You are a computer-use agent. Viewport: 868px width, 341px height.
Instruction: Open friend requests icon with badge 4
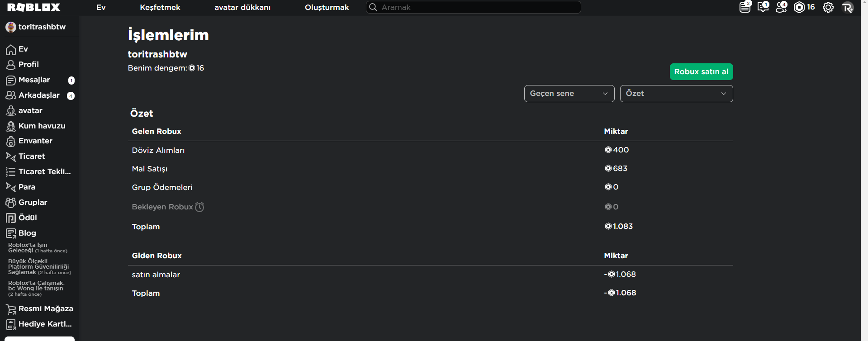[x=781, y=7]
